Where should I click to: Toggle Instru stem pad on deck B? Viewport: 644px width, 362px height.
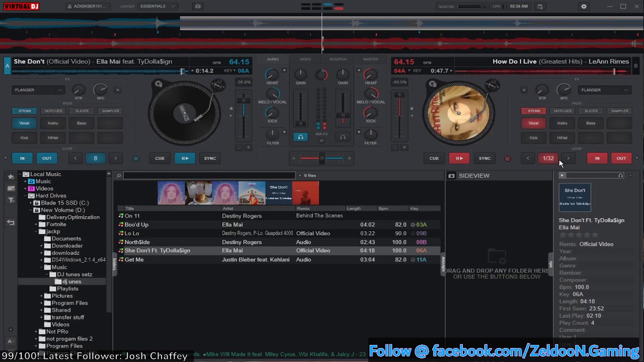click(x=562, y=123)
